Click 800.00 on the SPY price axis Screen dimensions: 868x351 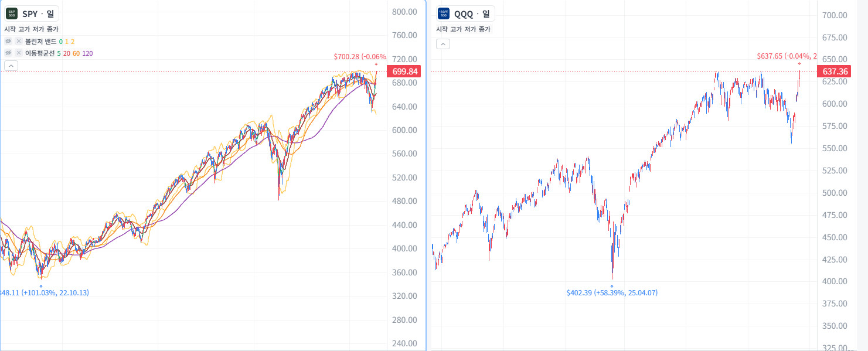[x=404, y=12]
